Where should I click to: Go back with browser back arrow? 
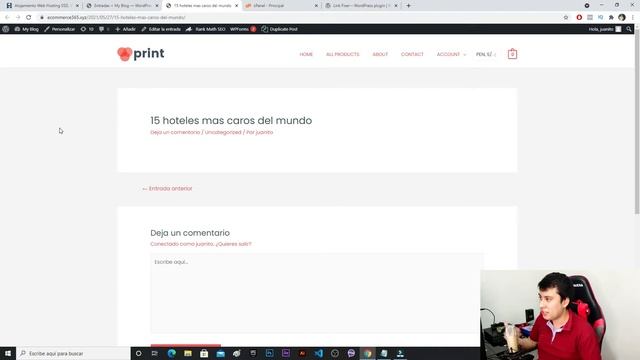point(7,18)
